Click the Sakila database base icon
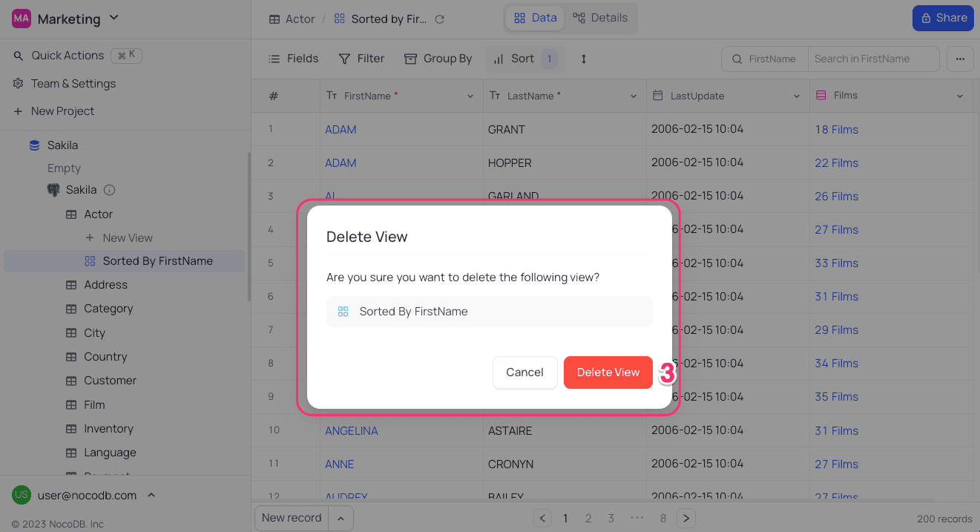This screenshot has width=980, height=532. 34,145
